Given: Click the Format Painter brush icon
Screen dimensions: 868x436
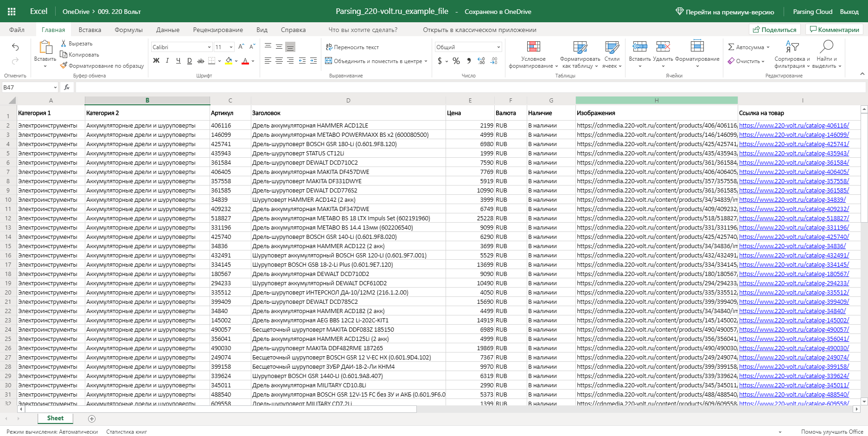Looking at the screenshot, I should tap(64, 65).
